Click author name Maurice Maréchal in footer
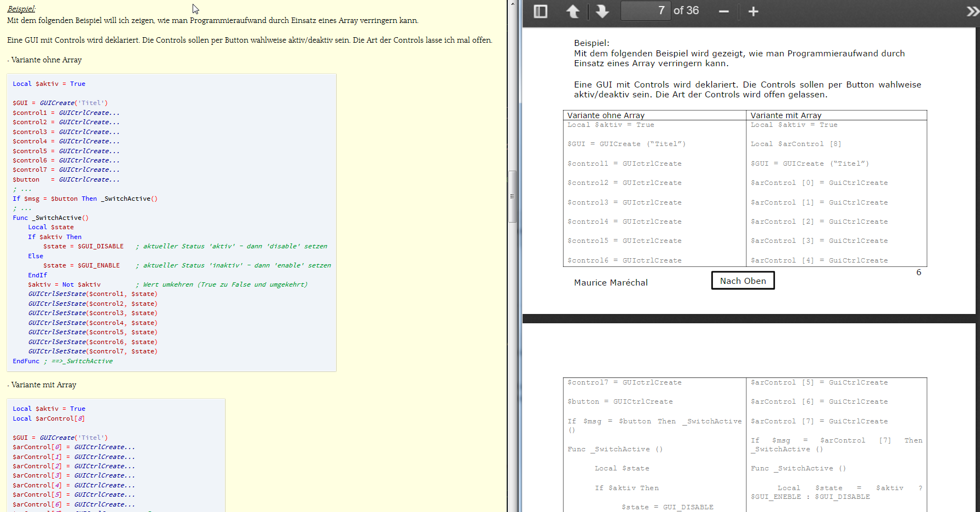The image size is (980, 512). (x=611, y=283)
